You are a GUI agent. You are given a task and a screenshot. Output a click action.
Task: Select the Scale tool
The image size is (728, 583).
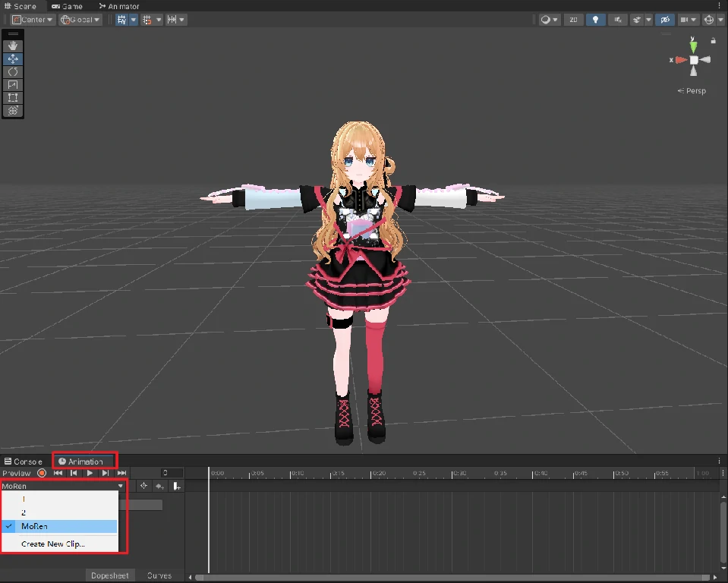click(13, 84)
